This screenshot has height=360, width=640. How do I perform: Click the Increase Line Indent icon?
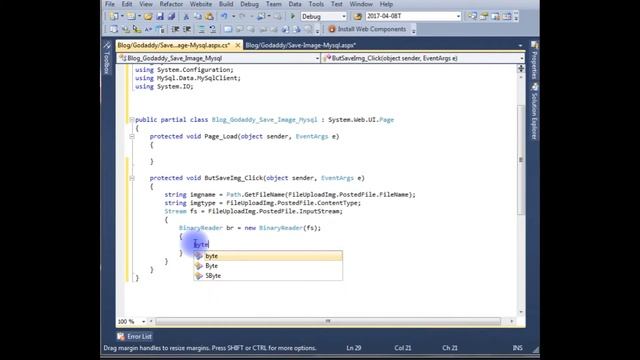pos(187,29)
